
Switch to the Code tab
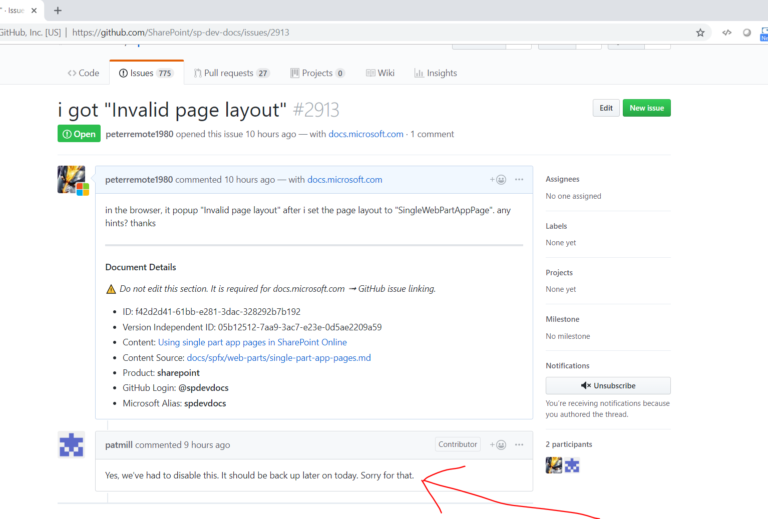pos(83,73)
